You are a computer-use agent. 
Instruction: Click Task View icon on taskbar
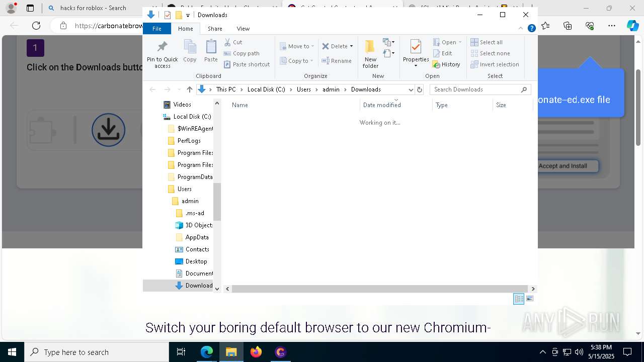[x=182, y=352]
